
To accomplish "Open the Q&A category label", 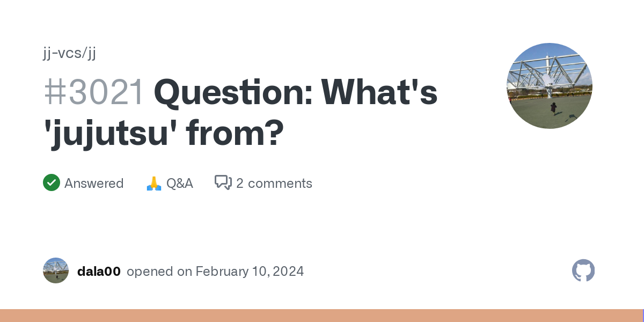I will (x=179, y=184).
